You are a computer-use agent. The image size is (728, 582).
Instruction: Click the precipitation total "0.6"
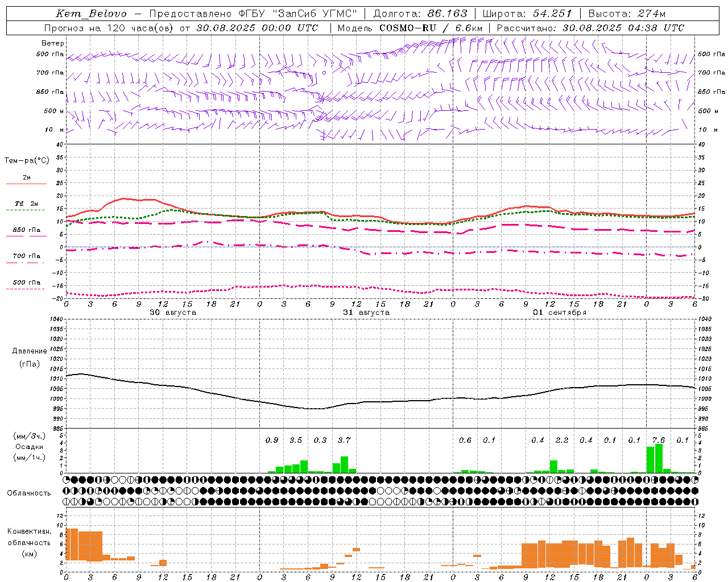pos(465,440)
